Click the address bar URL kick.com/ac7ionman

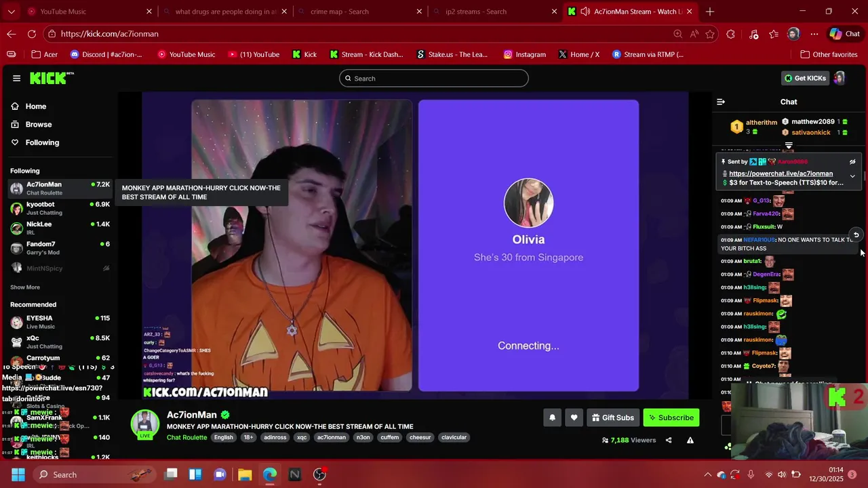(x=109, y=34)
